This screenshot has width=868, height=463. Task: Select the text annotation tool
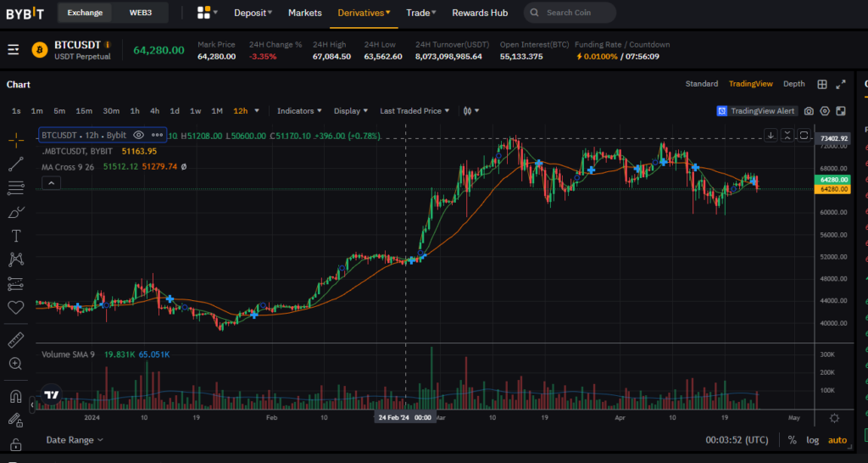tap(16, 236)
